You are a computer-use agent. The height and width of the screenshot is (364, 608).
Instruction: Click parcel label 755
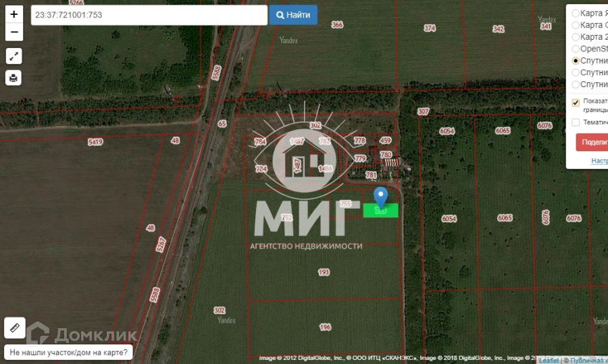345,203
